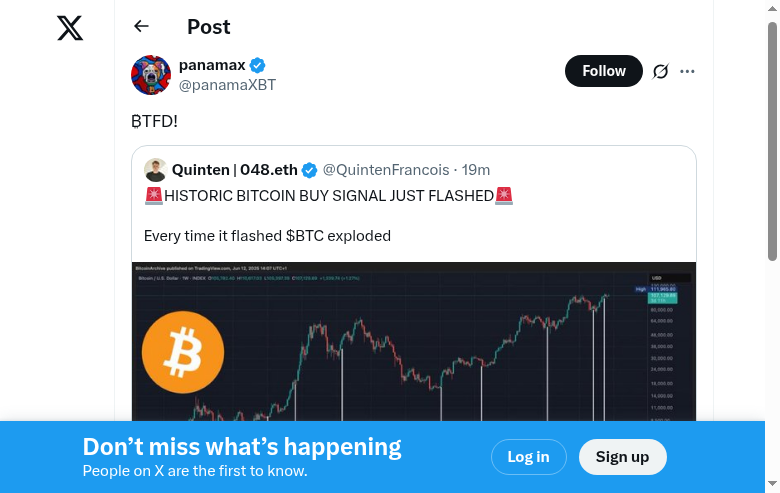The height and width of the screenshot is (493, 780).
Task: Go back using the arrow icon
Action: tap(141, 27)
